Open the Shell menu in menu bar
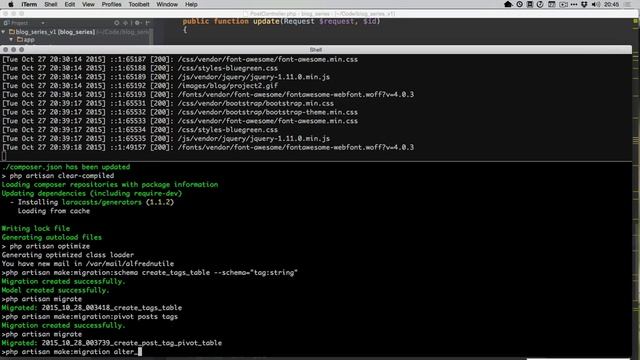 click(51, 4)
